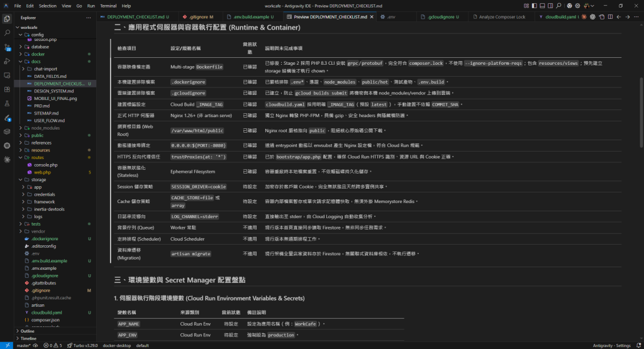The image size is (644, 349).
Task: Open the File menu
Action: 17,6
